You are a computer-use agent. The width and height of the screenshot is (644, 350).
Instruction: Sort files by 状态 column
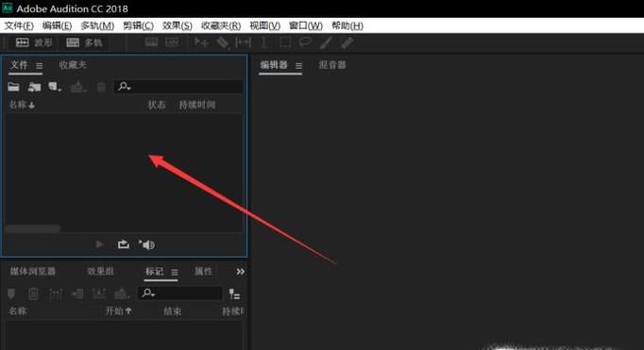(x=156, y=105)
